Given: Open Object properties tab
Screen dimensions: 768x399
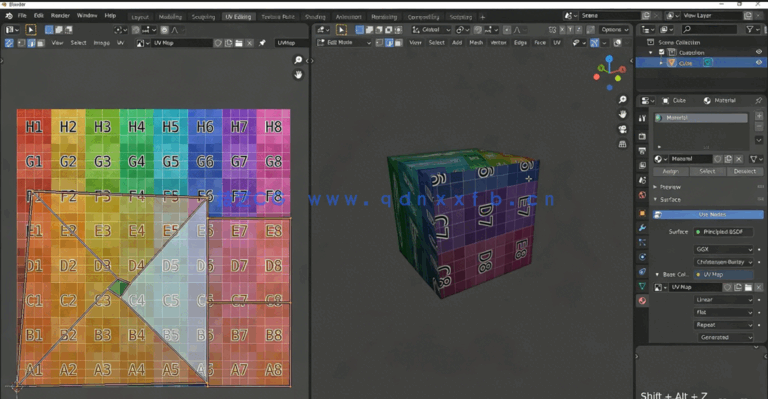Looking at the screenshot, I should coord(642,213).
